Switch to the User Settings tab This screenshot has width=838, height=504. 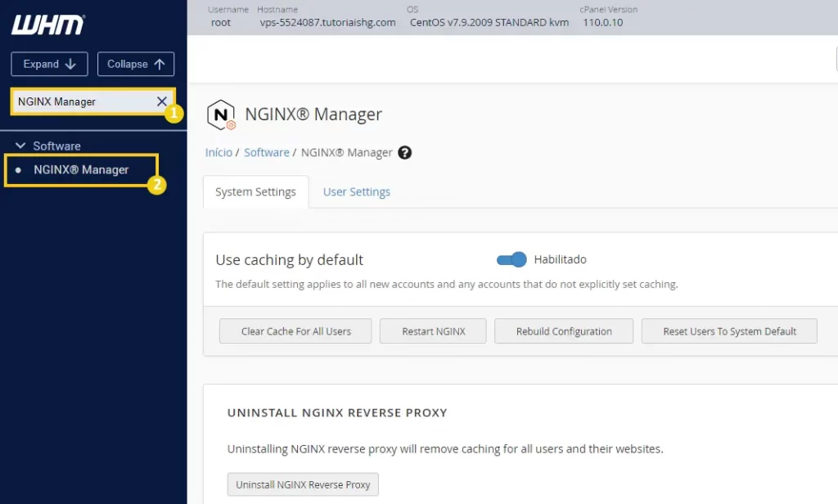(x=357, y=192)
